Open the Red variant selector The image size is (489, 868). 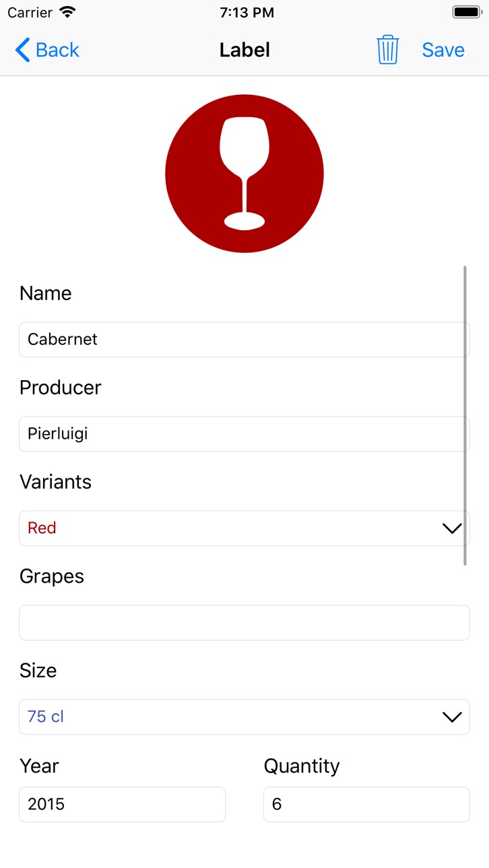[x=244, y=528]
